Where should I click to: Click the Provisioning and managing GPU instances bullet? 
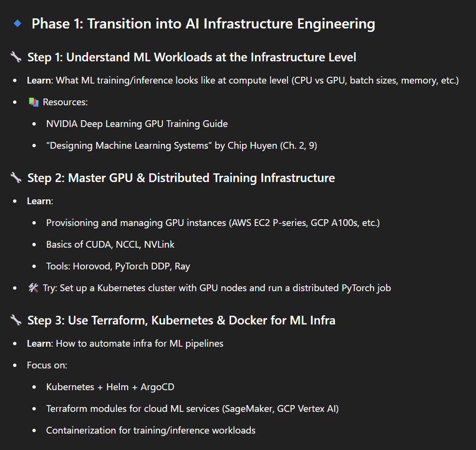(213, 223)
